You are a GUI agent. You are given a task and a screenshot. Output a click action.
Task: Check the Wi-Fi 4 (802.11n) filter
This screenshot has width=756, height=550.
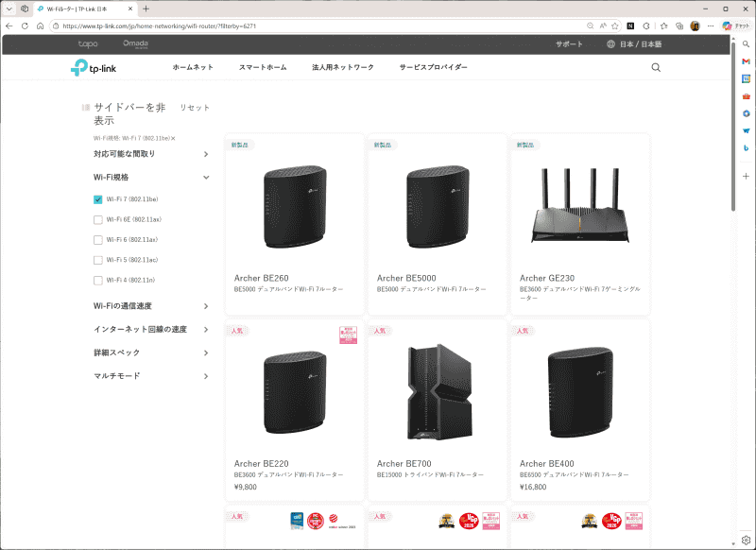(x=97, y=280)
